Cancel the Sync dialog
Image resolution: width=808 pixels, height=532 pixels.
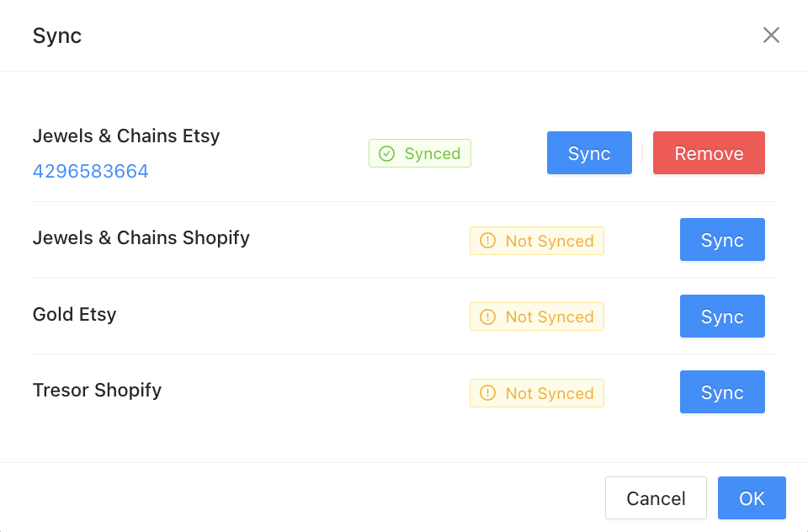pyautogui.click(x=656, y=498)
